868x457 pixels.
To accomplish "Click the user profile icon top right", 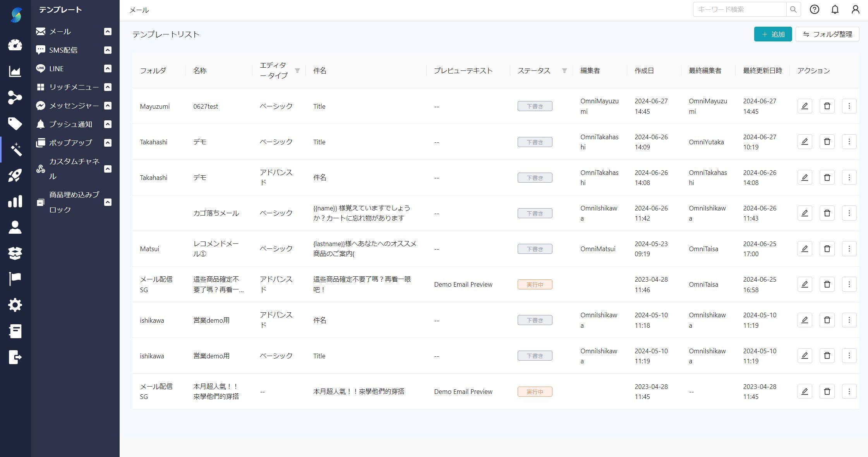I will point(855,10).
